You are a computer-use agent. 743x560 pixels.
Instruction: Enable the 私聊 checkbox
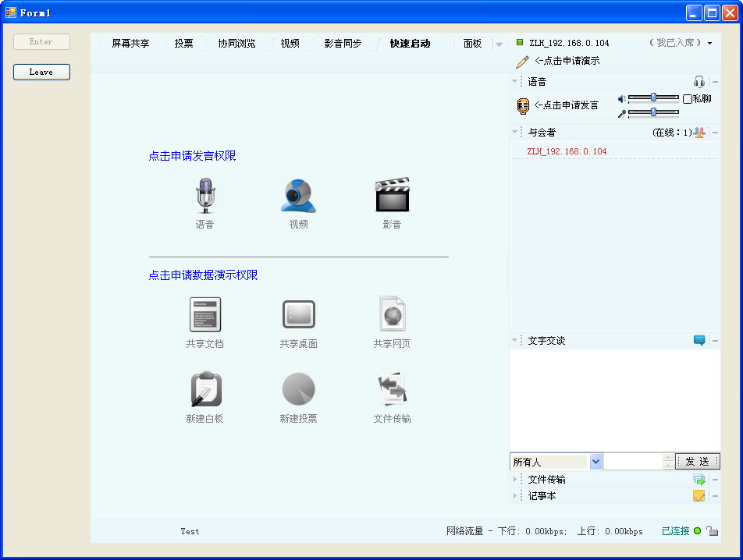[x=688, y=99]
